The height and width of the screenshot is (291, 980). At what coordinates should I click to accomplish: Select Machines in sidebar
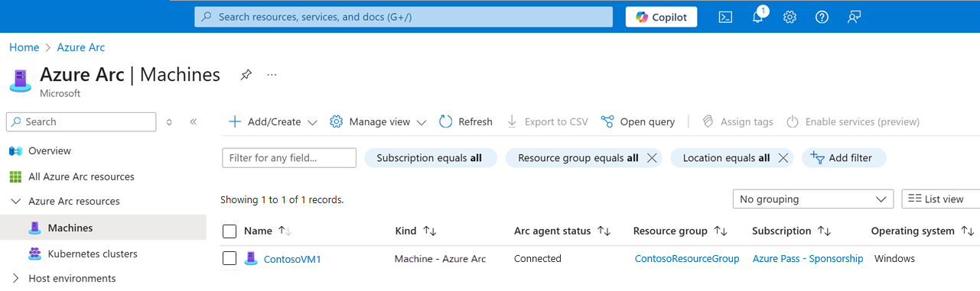coord(70,228)
